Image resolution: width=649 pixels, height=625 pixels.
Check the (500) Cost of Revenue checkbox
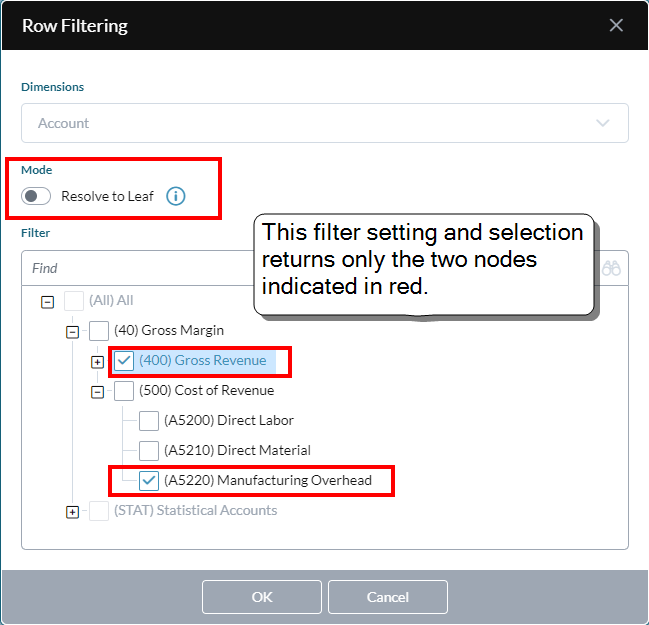pyautogui.click(x=124, y=391)
